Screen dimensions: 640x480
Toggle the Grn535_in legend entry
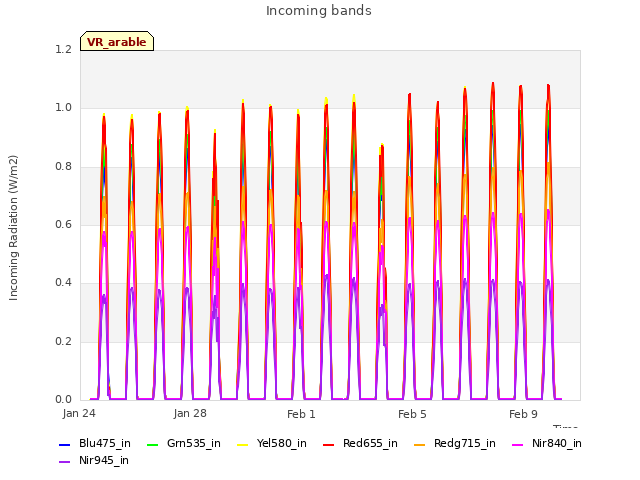tap(184, 443)
